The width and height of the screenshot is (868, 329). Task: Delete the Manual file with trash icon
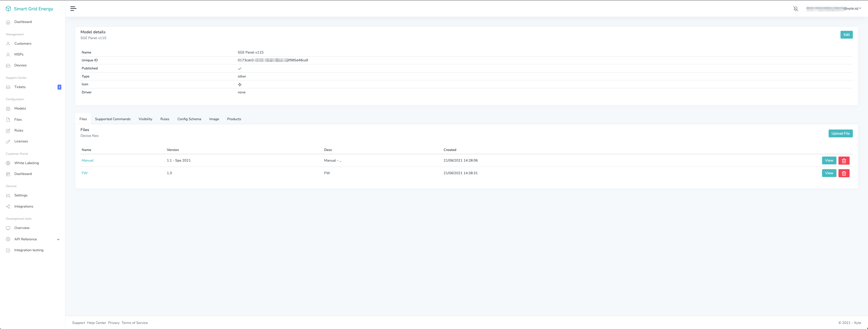[844, 161]
